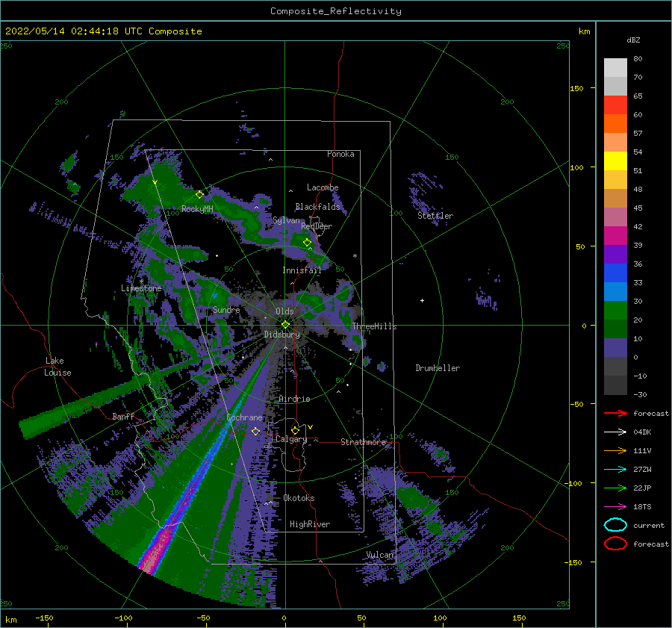
Task: Click the yellow diamond marker below Cochrane
Action: pos(255,431)
